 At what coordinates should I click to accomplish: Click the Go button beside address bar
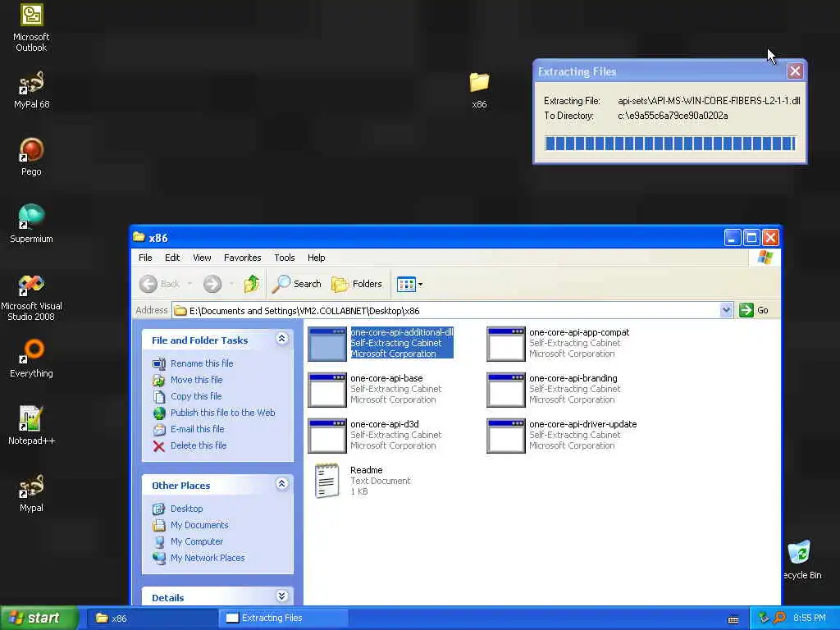click(x=754, y=310)
